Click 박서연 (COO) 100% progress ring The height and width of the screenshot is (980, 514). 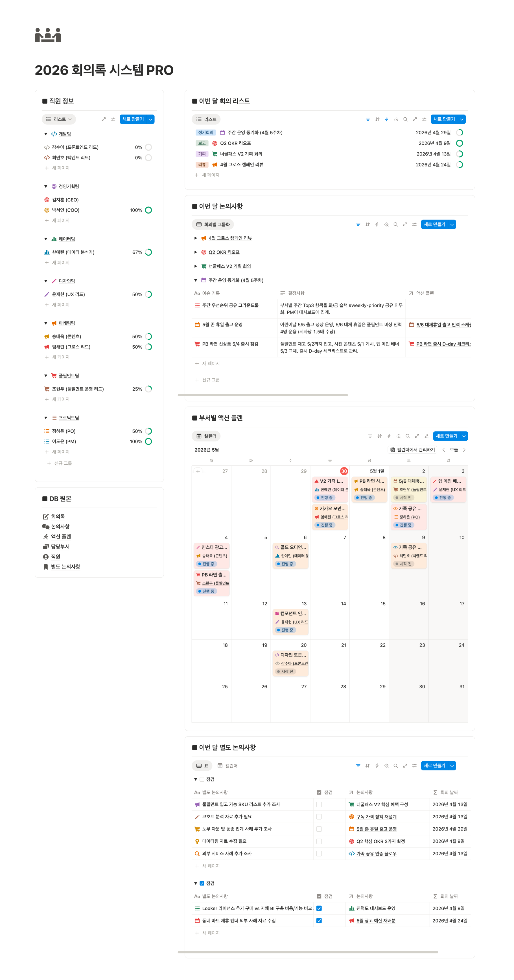pyautogui.click(x=148, y=210)
